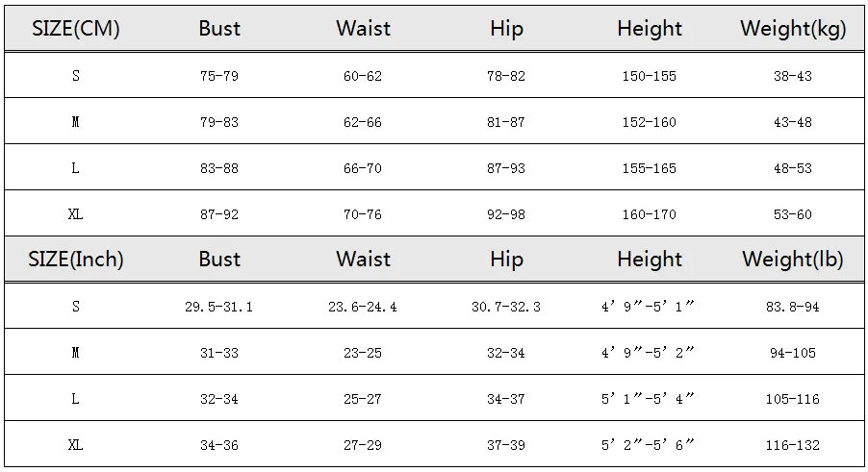Select the 155-165 height value
The image size is (868, 472).
click(x=649, y=168)
